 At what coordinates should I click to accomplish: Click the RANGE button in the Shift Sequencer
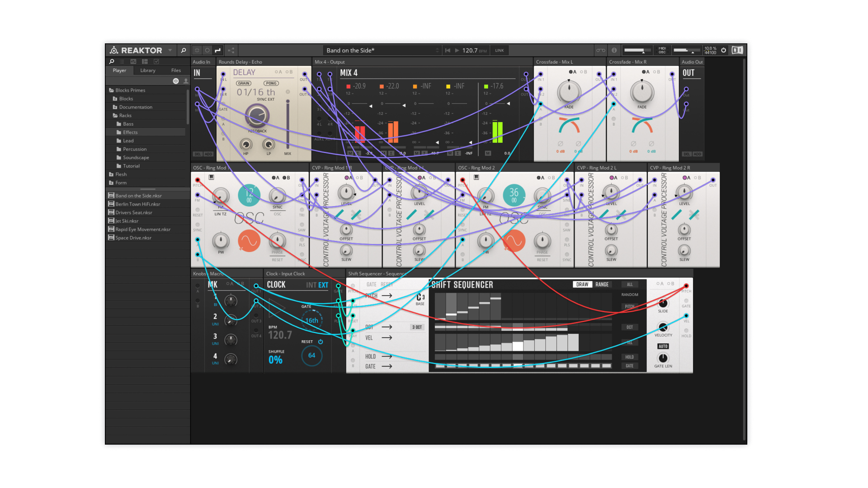(602, 284)
